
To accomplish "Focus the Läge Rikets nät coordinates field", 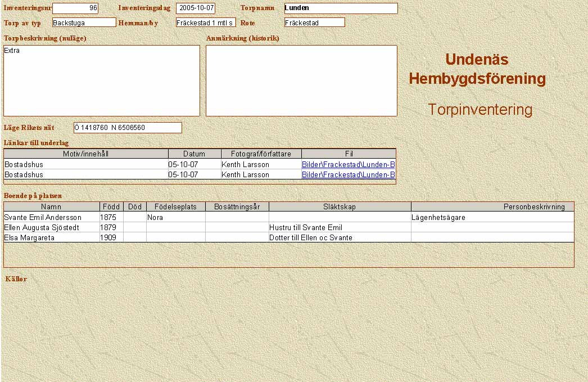I will (128, 128).
